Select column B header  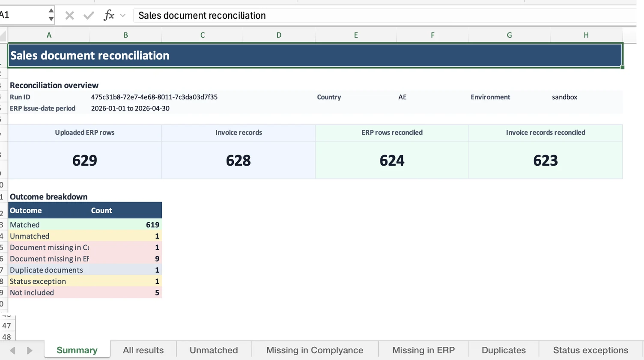(125, 35)
